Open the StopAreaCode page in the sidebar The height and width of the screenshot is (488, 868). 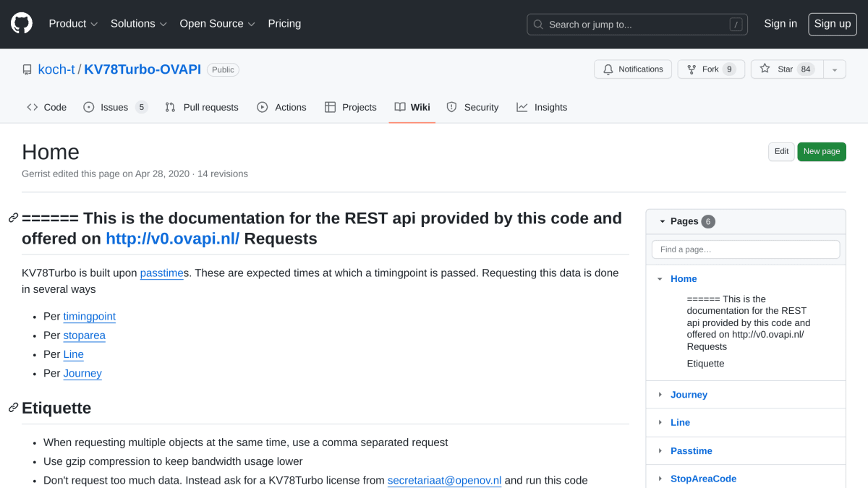tap(704, 479)
